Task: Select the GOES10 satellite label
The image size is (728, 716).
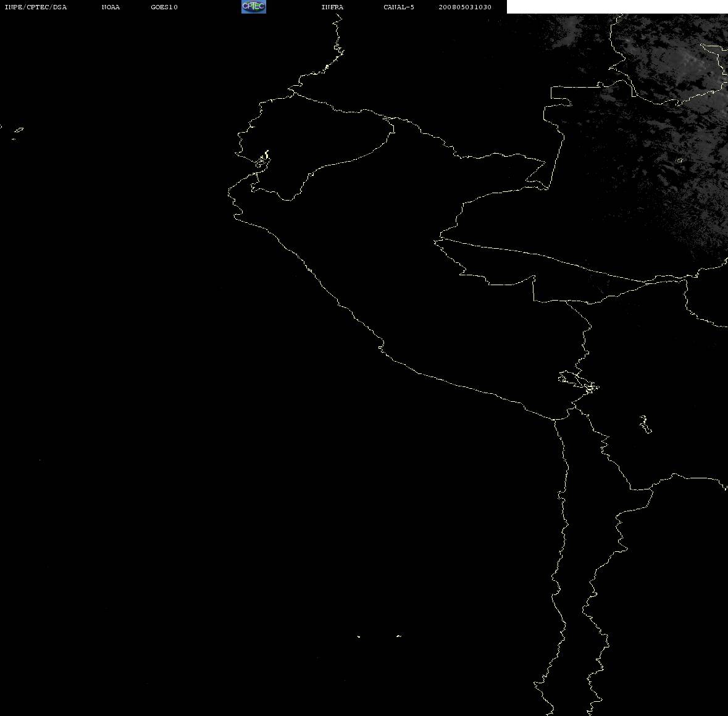Action: [x=164, y=7]
